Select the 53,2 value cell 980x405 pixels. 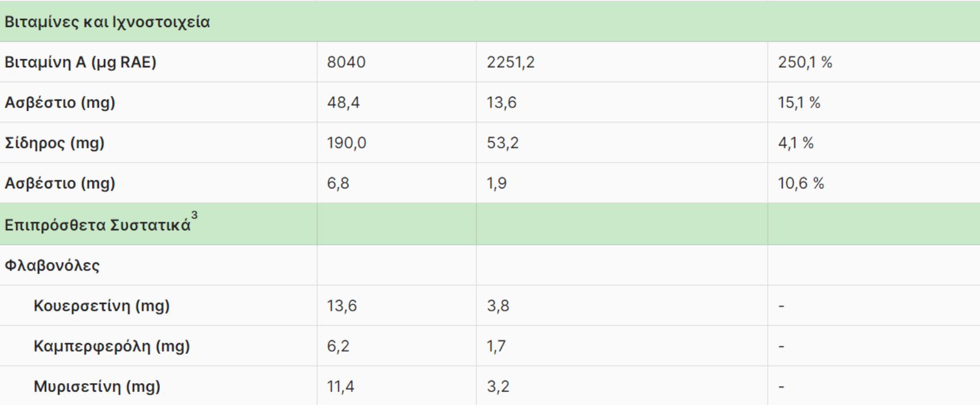click(x=503, y=142)
